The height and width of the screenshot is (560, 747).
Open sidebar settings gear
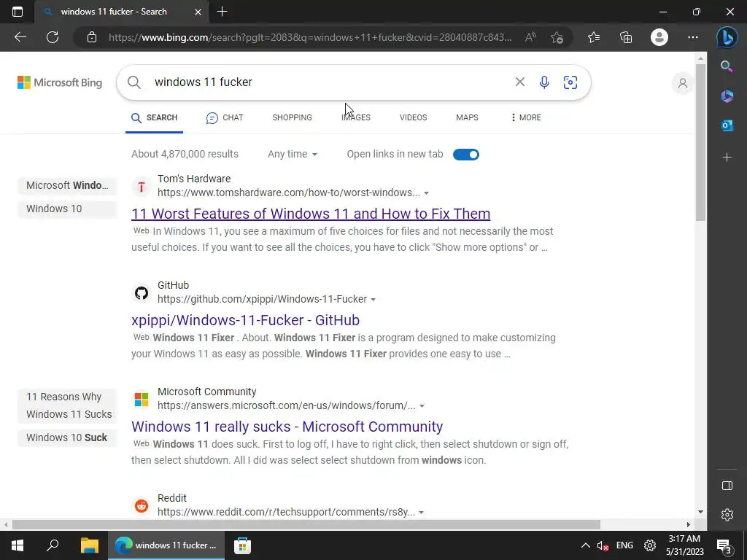(x=727, y=514)
